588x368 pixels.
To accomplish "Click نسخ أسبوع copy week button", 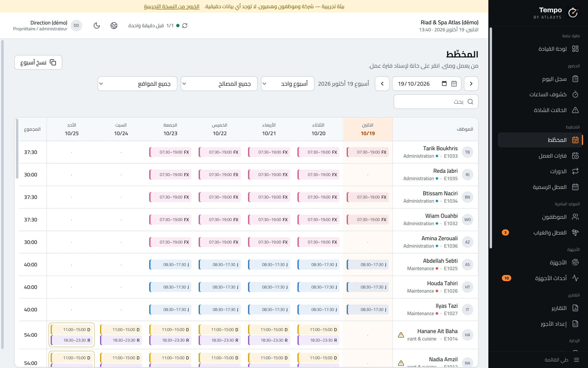I will click(x=38, y=63).
